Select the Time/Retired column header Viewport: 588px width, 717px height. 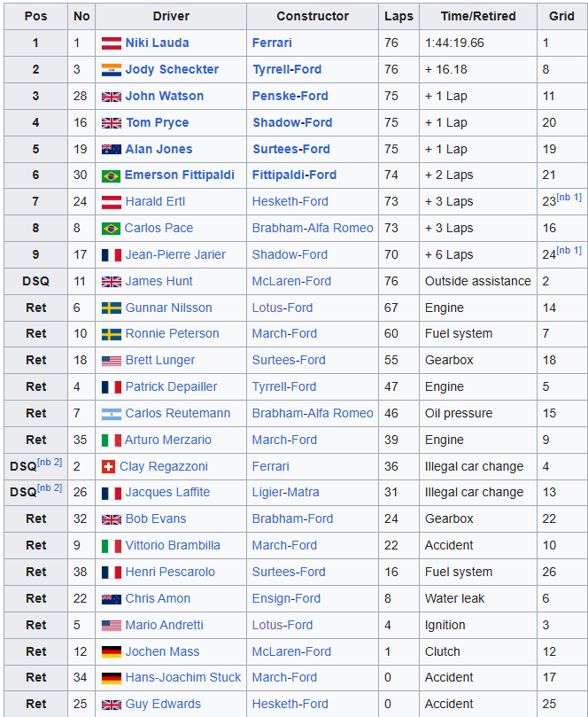[478, 17]
